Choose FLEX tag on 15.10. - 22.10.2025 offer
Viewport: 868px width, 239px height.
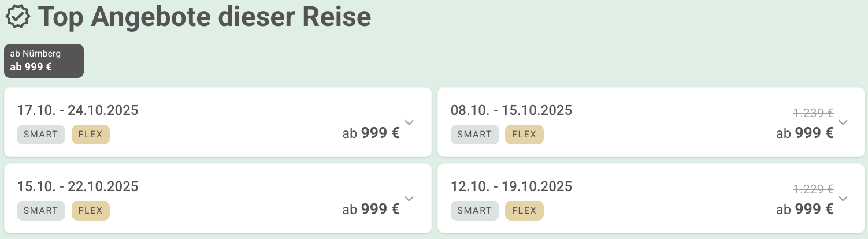91,211
